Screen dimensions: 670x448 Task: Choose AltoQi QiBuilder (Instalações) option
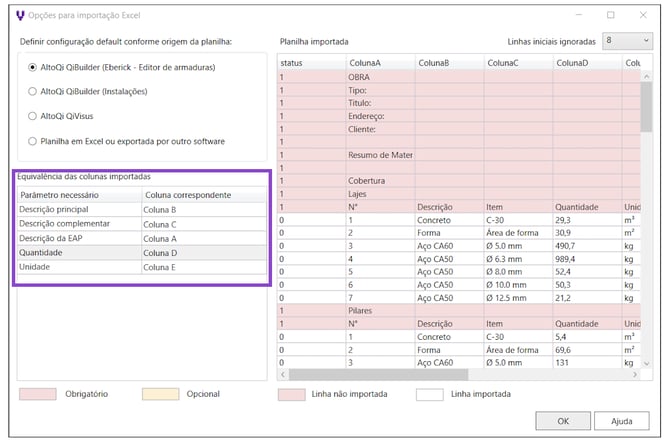[x=35, y=91]
